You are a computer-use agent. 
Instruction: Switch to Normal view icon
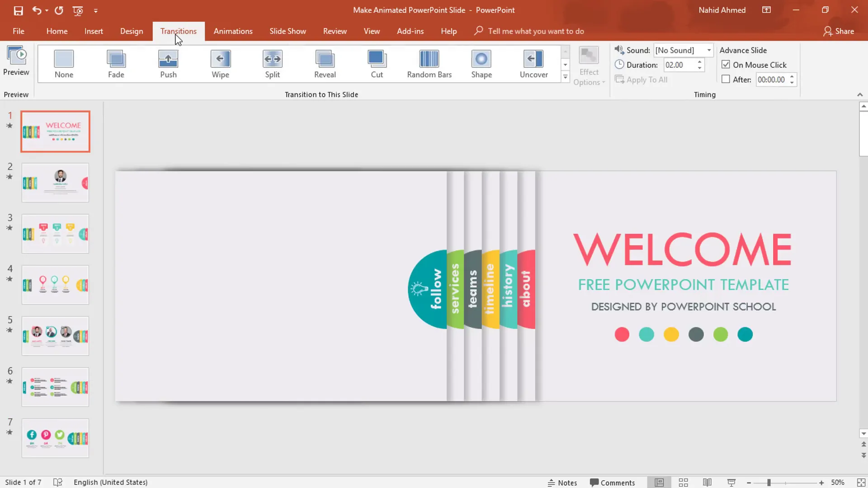coord(659,483)
